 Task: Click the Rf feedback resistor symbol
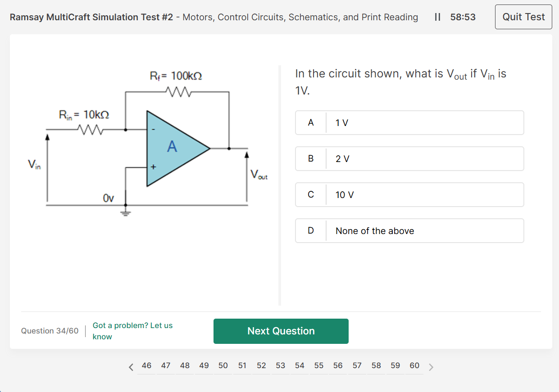tap(180, 92)
